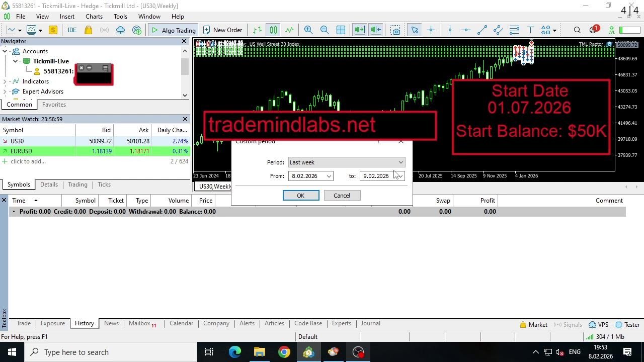Toggle the chart auto scroll icon
Screen dimensions: 644x362
(359, 30)
